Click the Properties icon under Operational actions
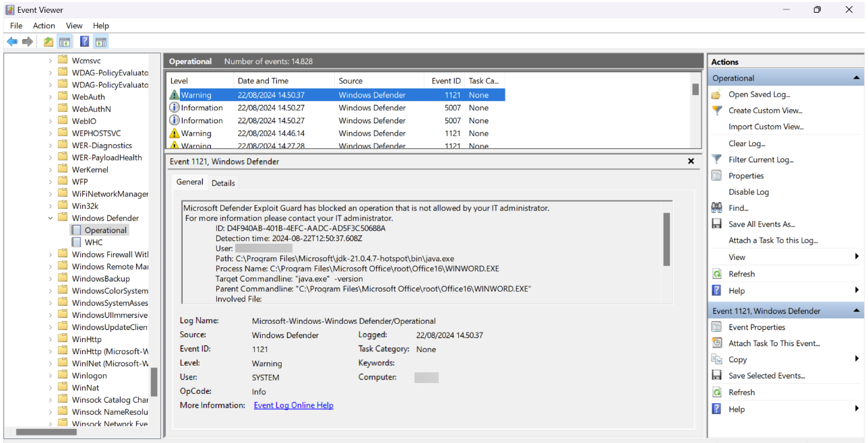The image size is (868, 443). pyautogui.click(x=717, y=176)
